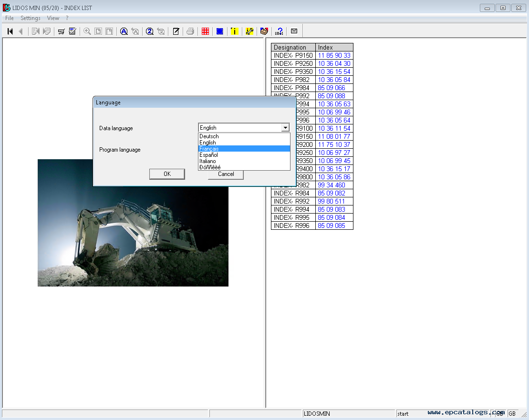
Task: Click the circled A search icon
Action: click(124, 31)
